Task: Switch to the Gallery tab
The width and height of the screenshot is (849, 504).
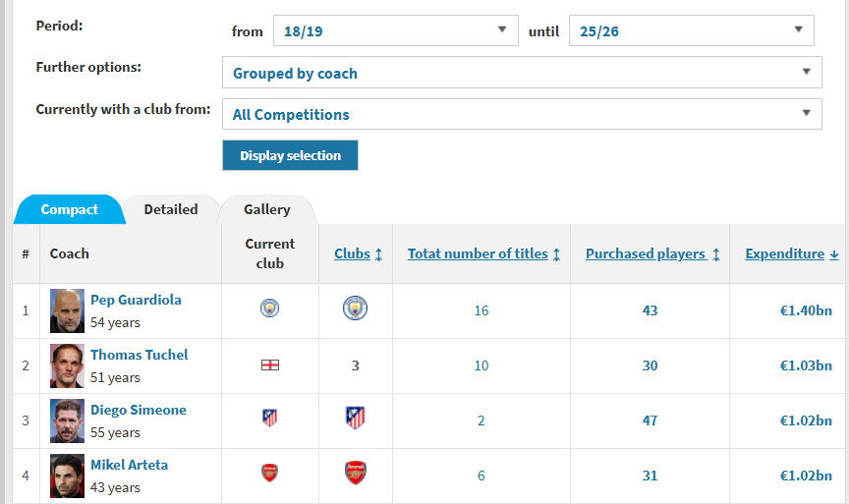Action: pos(267,209)
